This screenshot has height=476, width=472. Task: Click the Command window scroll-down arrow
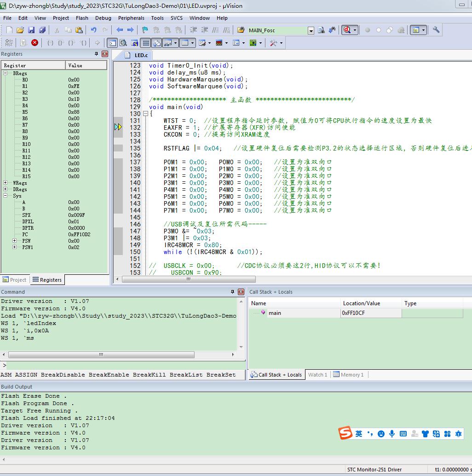pyautogui.click(x=241, y=347)
